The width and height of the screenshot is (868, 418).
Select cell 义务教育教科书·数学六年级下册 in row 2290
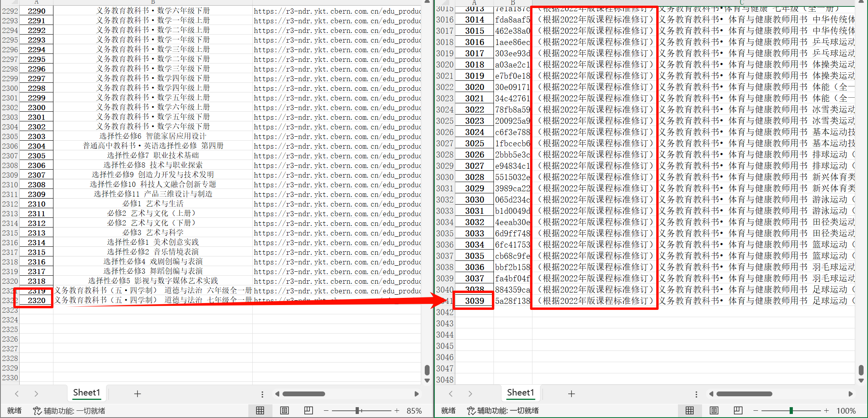tap(153, 11)
